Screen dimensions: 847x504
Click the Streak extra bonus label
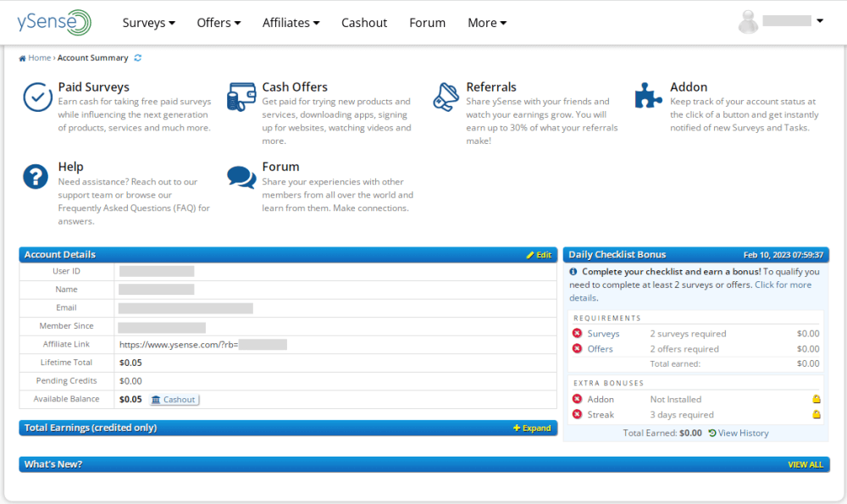pos(601,415)
